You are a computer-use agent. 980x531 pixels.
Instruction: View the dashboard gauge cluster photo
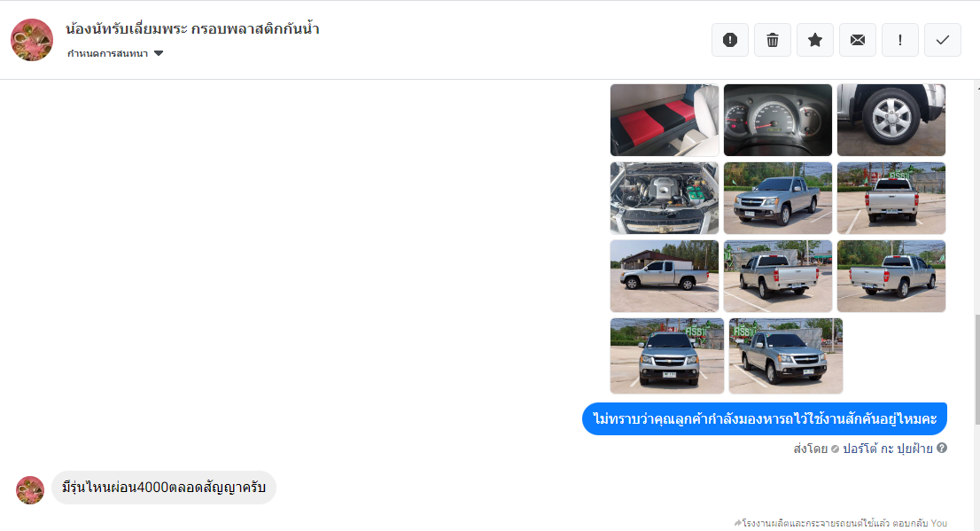pos(777,120)
